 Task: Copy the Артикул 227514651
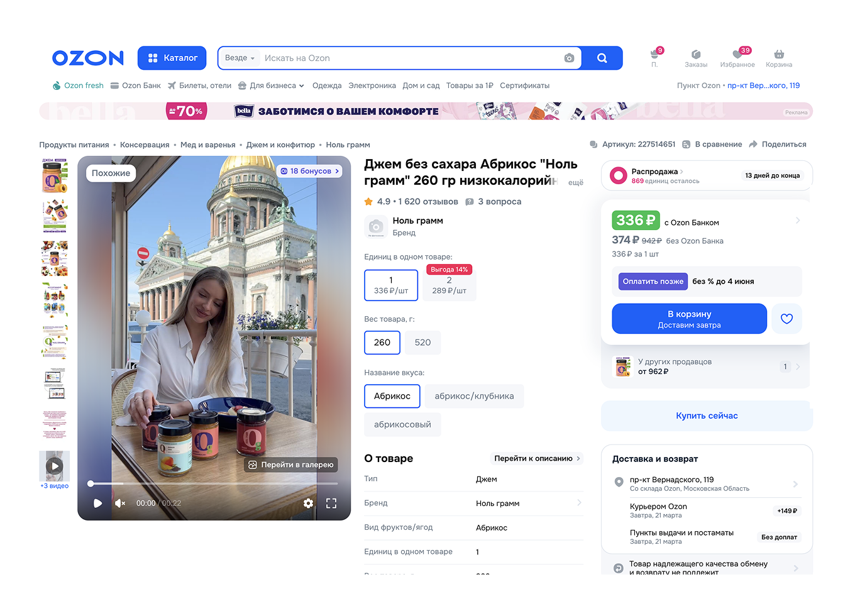(632, 145)
